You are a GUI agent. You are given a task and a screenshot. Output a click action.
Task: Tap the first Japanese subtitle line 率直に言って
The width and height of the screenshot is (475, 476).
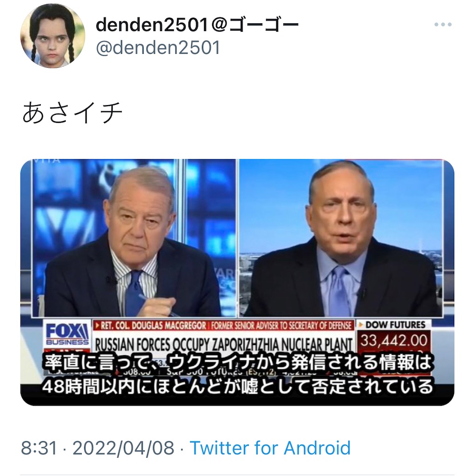pyautogui.click(x=237, y=363)
